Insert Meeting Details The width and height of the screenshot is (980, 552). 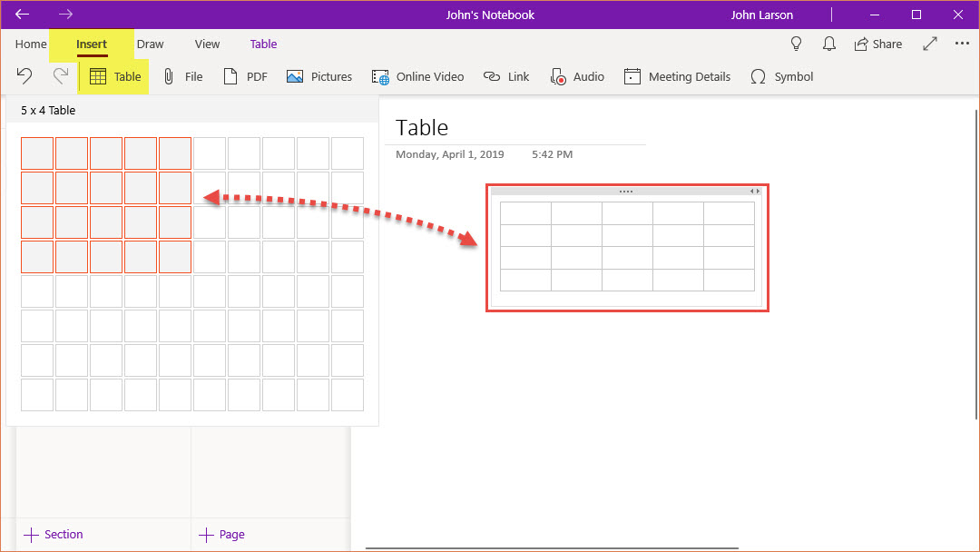[677, 76]
